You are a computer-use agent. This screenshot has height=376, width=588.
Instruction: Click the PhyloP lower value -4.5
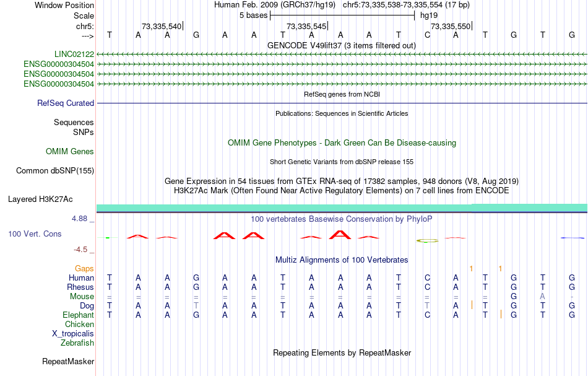click(x=80, y=250)
